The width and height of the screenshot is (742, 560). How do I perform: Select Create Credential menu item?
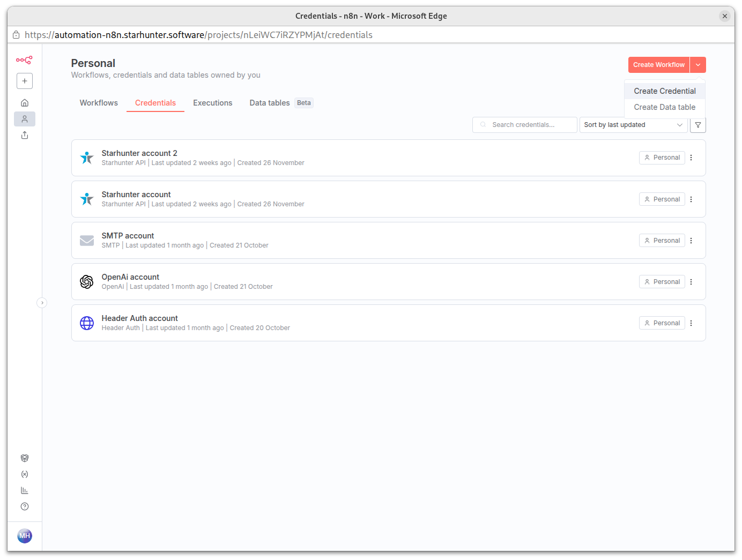coord(665,91)
